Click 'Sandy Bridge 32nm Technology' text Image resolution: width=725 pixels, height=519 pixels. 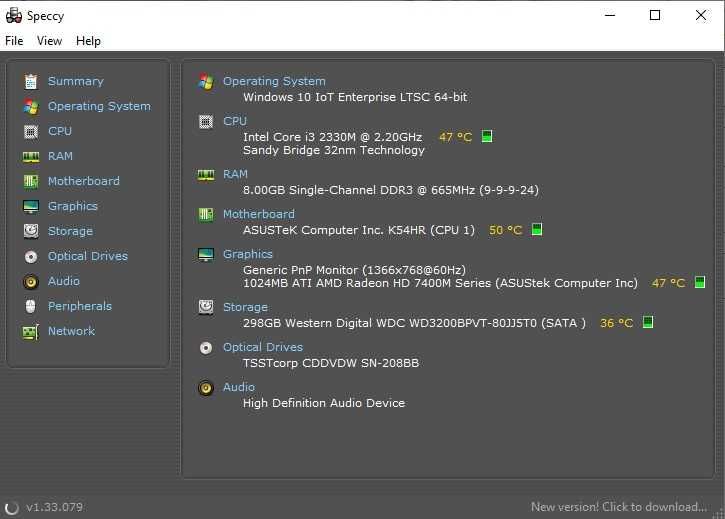click(x=334, y=150)
